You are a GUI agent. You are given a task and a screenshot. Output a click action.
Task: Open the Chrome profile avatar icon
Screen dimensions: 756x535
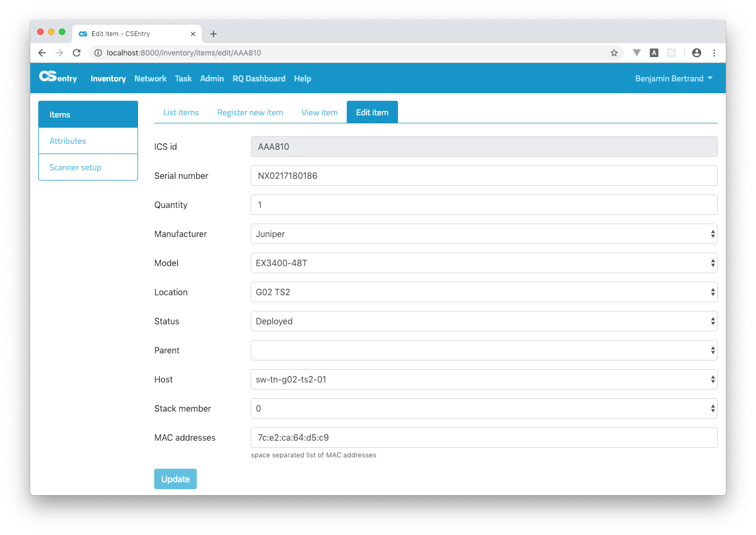[x=696, y=53]
